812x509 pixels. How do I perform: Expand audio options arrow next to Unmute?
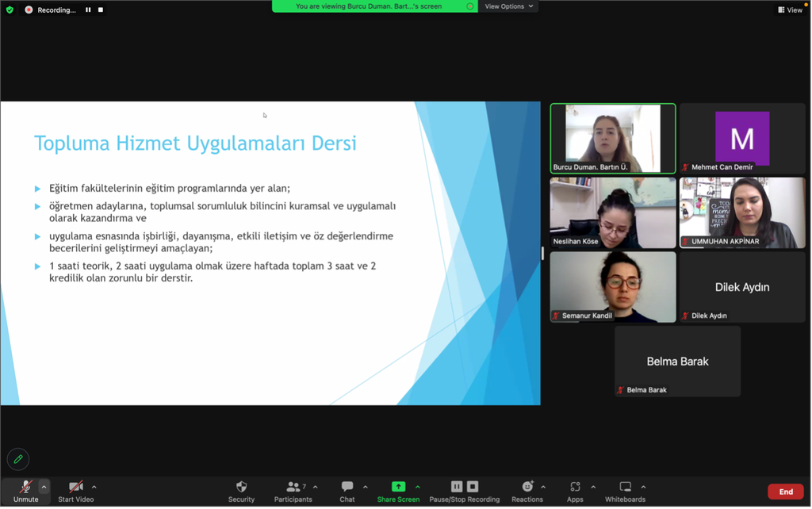tap(44, 487)
